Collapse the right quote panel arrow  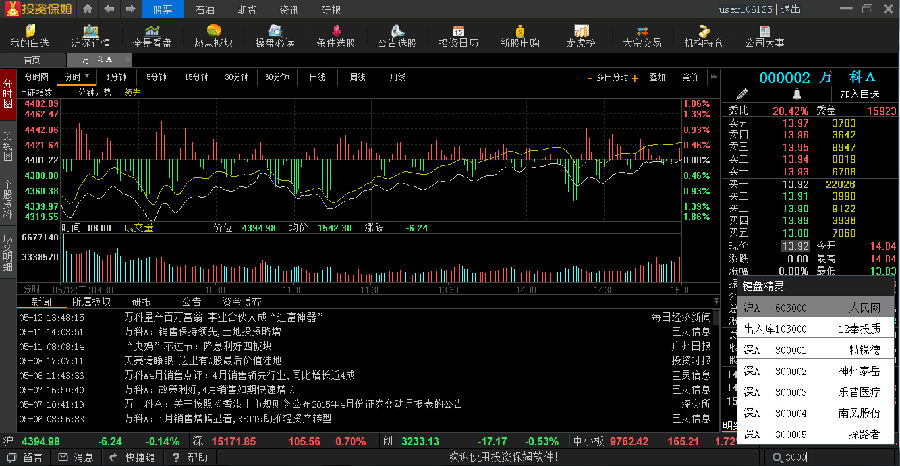click(713, 77)
